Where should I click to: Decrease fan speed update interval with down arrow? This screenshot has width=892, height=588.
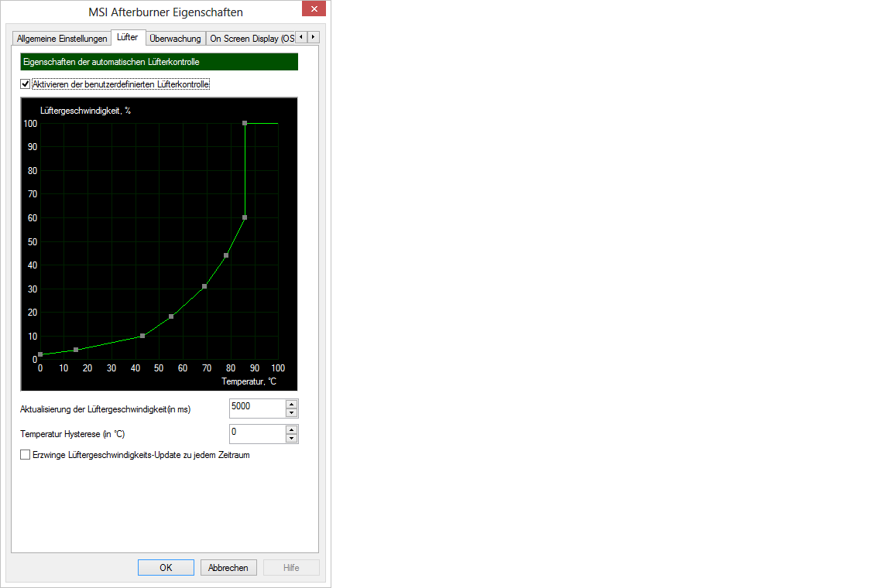tap(292, 413)
